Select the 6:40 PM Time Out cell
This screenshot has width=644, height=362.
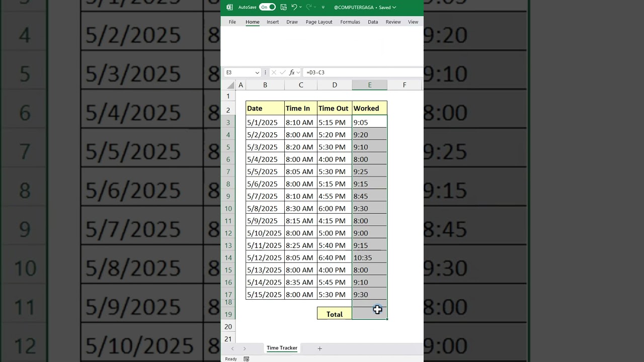[x=335, y=258]
